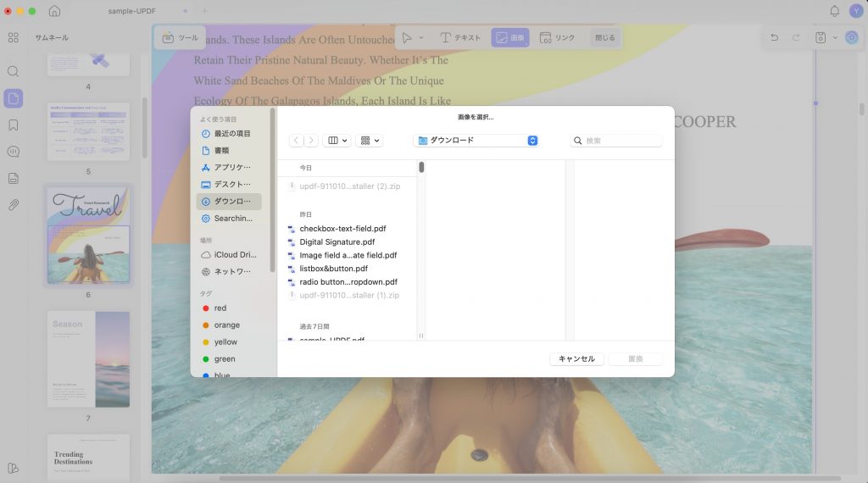The image size is (868, 483).
Task: Select the テキスト text edit tool
Action: pyautogui.click(x=460, y=37)
